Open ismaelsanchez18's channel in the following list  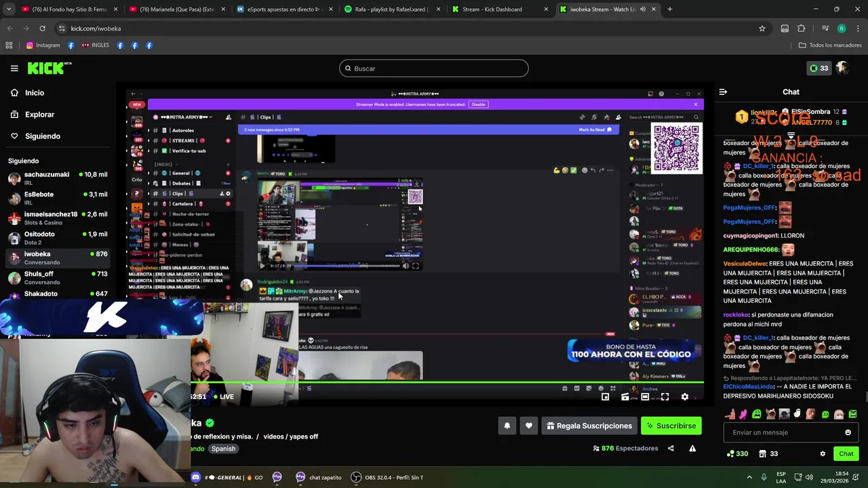point(58,218)
